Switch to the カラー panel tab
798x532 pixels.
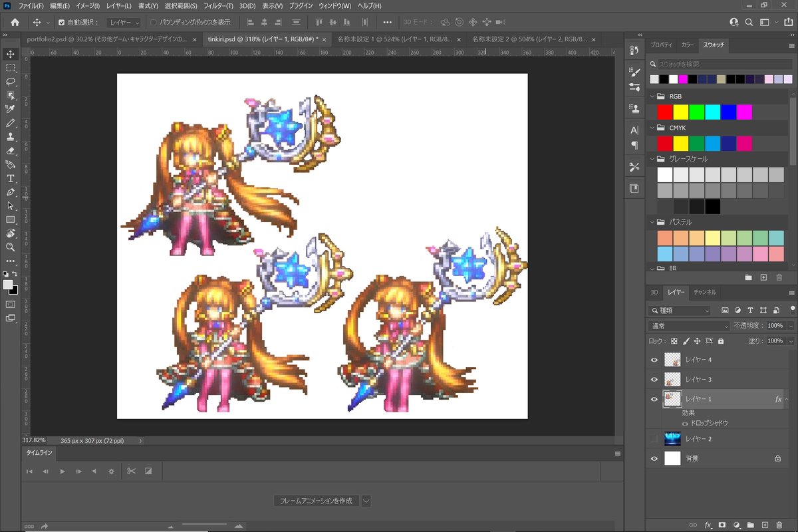click(x=688, y=45)
